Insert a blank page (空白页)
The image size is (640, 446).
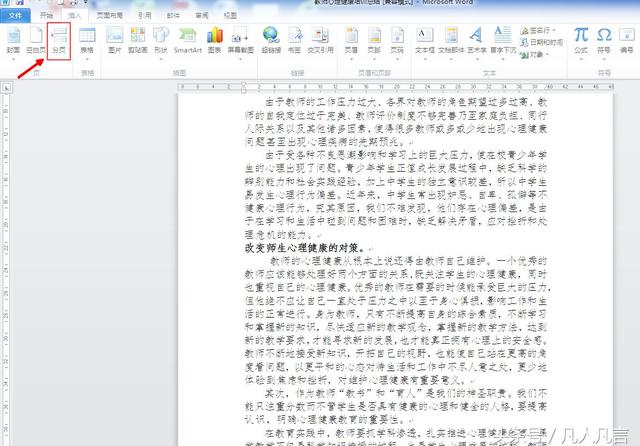pos(36,41)
